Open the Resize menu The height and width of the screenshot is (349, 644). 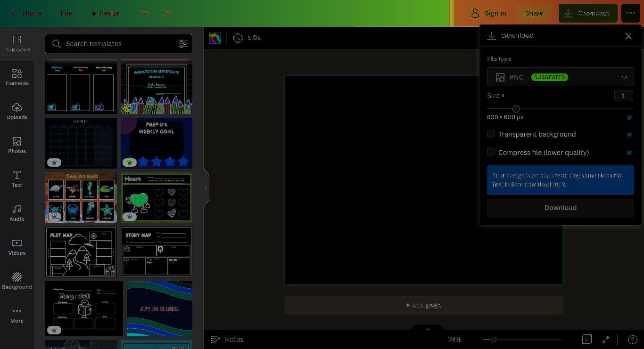[x=105, y=13]
